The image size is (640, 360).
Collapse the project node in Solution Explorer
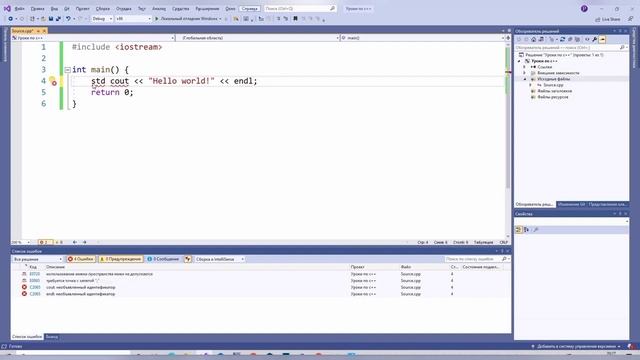[519, 61]
